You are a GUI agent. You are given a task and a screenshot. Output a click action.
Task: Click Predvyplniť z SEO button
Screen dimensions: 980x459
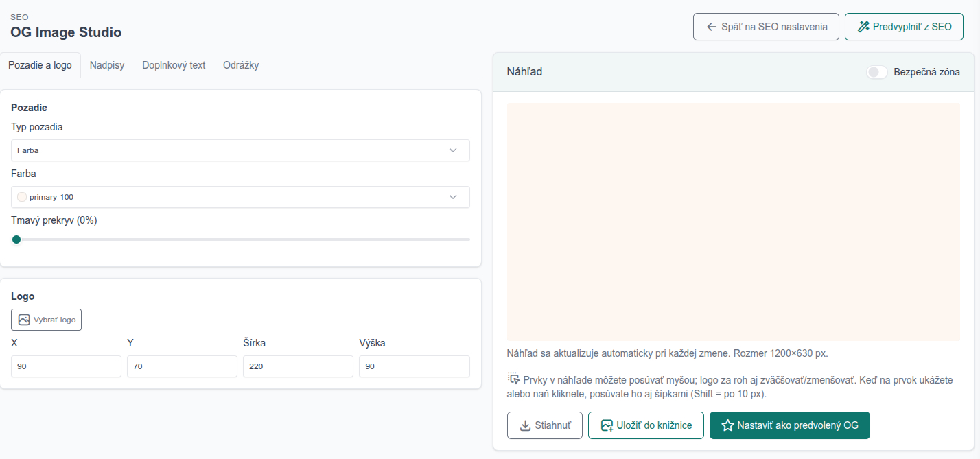(904, 27)
